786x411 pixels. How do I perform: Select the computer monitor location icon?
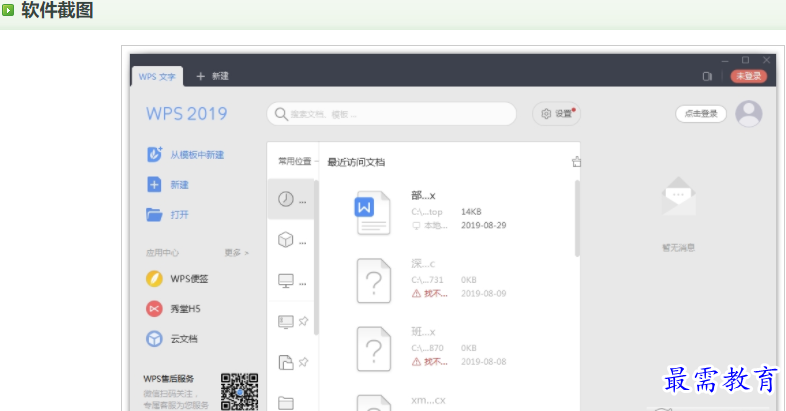coord(286,280)
